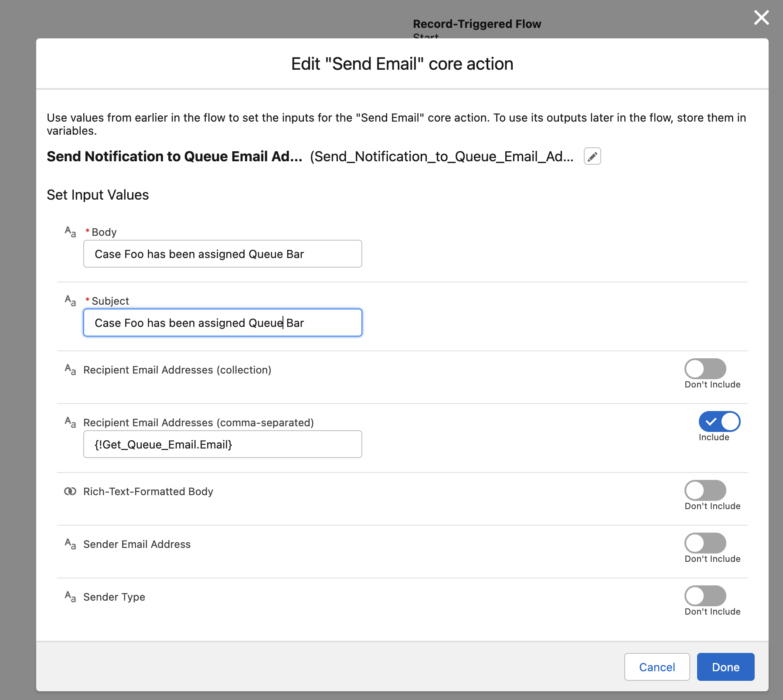Open the pencil icon to edit action API name
The width and height of the screenshot is (783, 700).
tap(592, 156)
